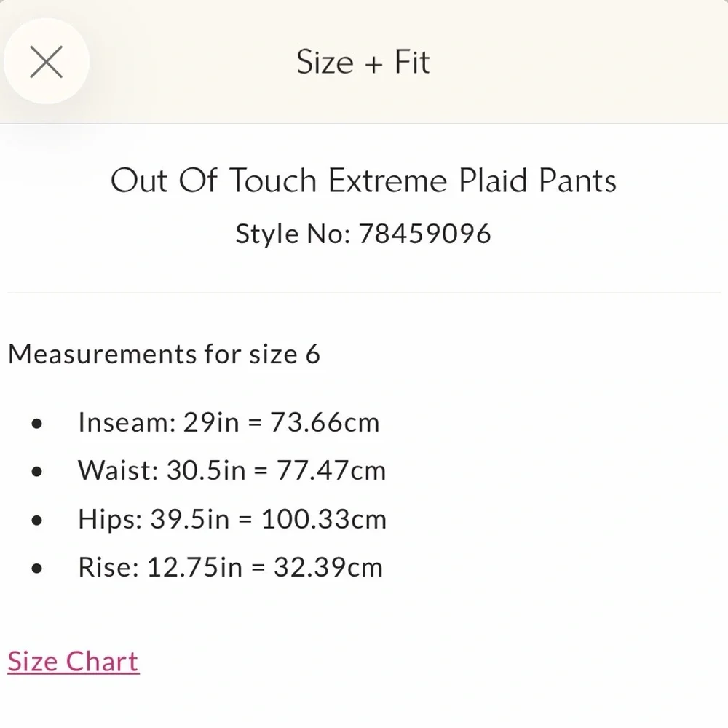Click the blank area below Size Chart
Screen dimensions: 728x728
pos(364,706)
